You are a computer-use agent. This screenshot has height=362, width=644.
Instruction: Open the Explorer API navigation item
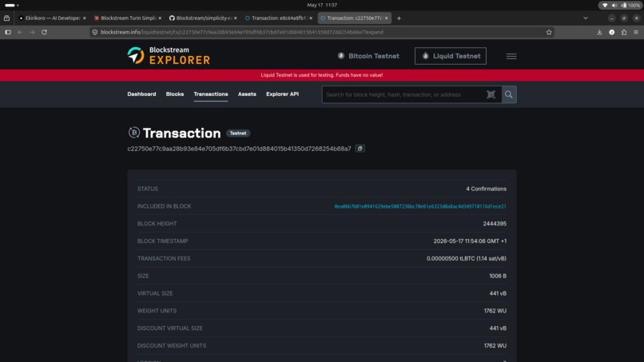283,94
